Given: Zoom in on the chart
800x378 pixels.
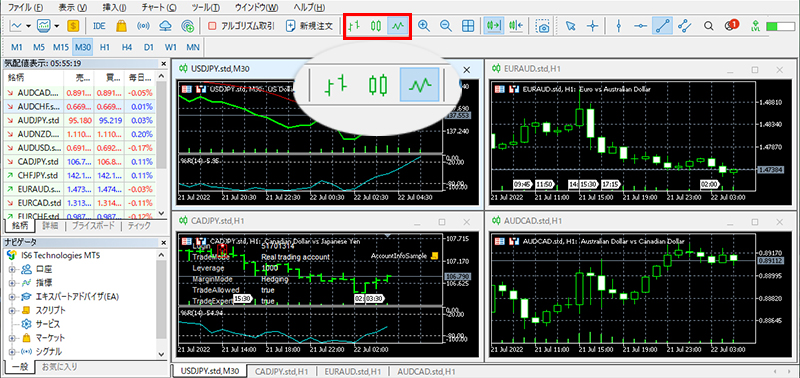Looking at the screenshot, I should point(423,26).
